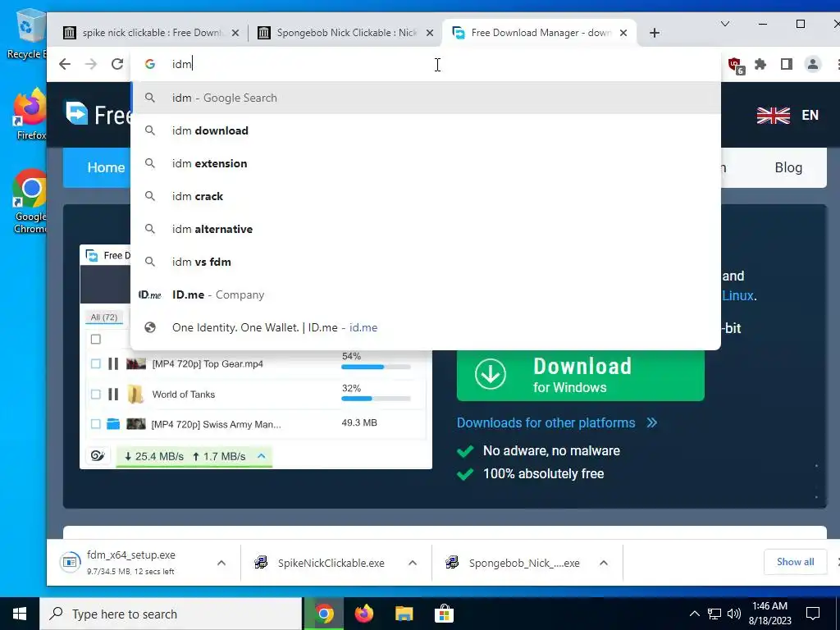840x630 pixels.
Task: Click the blue folder icon in Swiss Army Man row
Action: coord(113,424)
